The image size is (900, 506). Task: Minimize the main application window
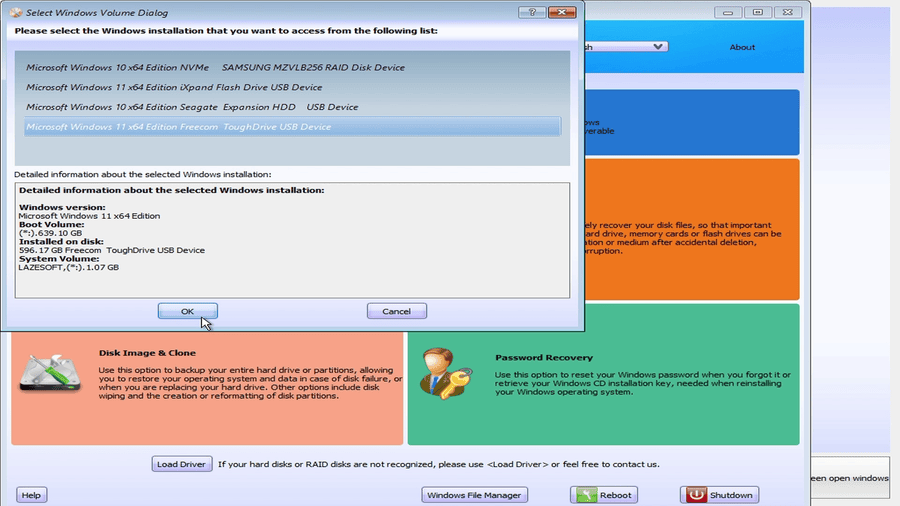click(x=728, y=12)
